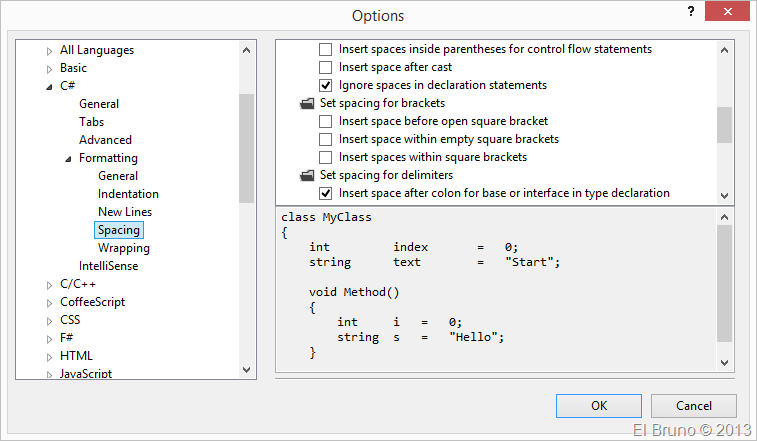
Task: Uncheck Ignore spaces in declaration statements
Action: [325, 85]
